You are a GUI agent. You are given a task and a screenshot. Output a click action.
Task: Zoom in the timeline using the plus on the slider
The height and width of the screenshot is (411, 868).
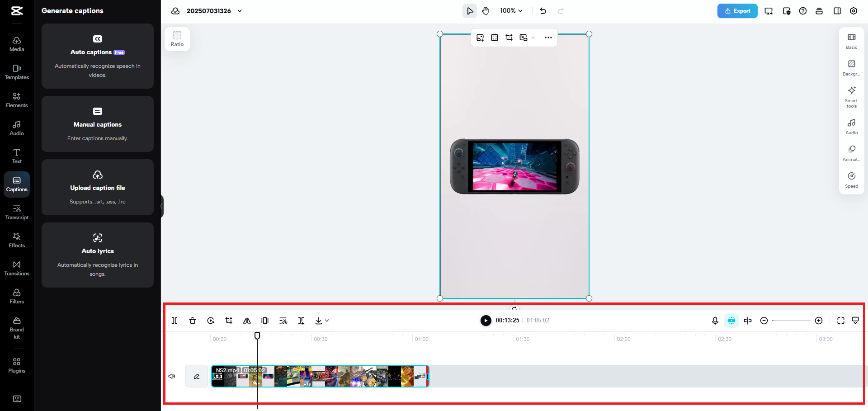click(819, 321)
